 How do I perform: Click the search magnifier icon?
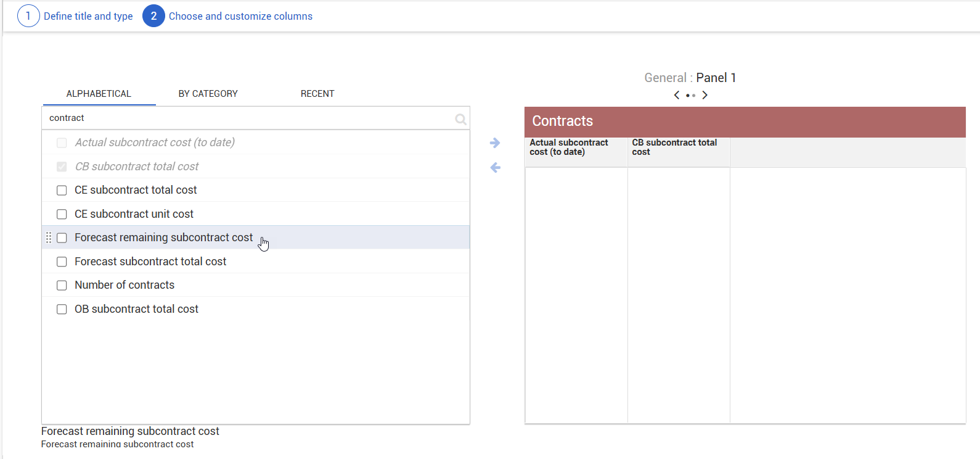click(x=460, y=119)
